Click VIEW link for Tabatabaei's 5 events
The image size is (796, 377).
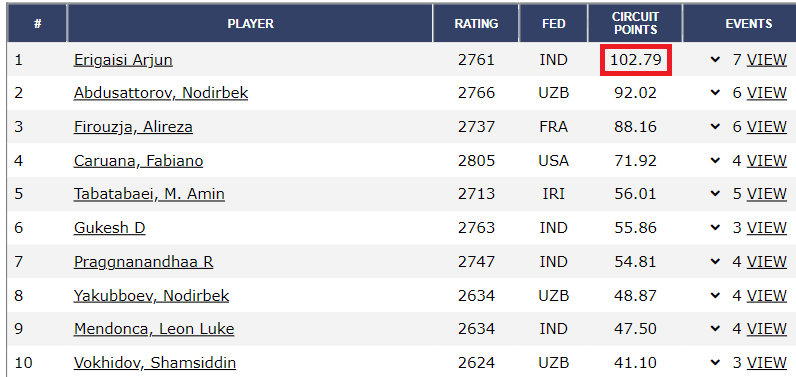(767, 194)
